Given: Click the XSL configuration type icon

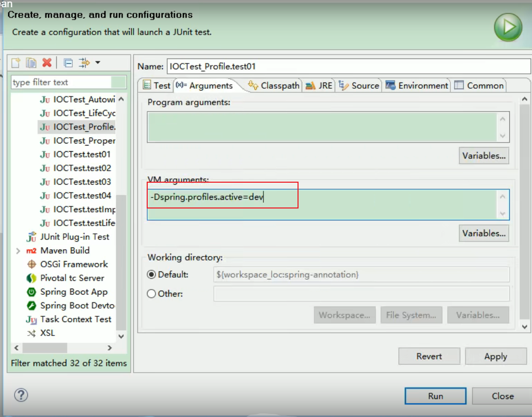Looking at the screenshot, I should (x=31, y=333).
